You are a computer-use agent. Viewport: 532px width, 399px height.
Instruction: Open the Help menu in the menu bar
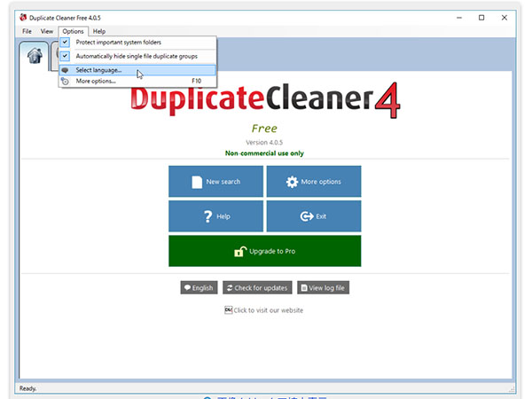98,31
